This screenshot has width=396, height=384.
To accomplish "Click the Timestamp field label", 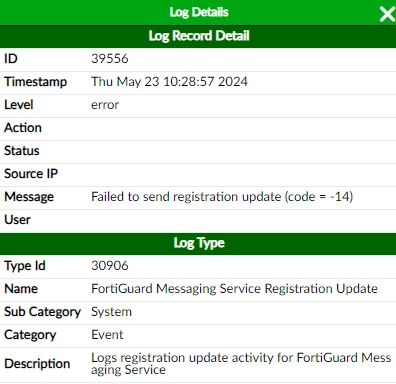I will [35, 82].
